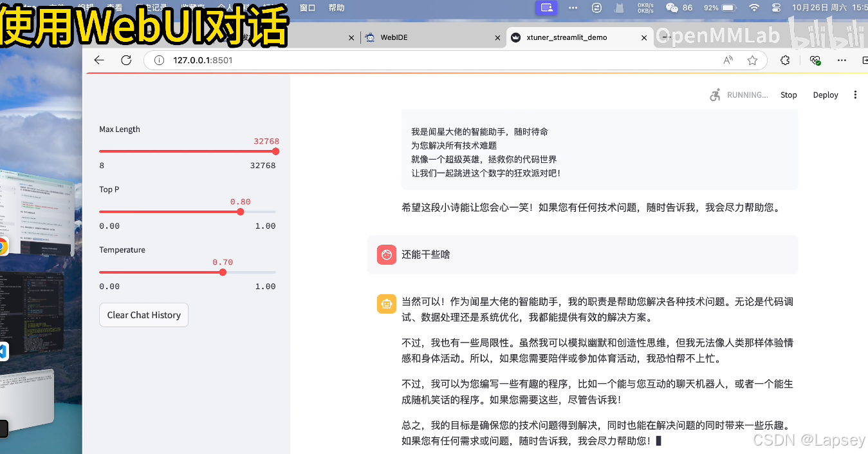
Task: Adjust the Temperature slider handle
Action: (x=223, y=272)
